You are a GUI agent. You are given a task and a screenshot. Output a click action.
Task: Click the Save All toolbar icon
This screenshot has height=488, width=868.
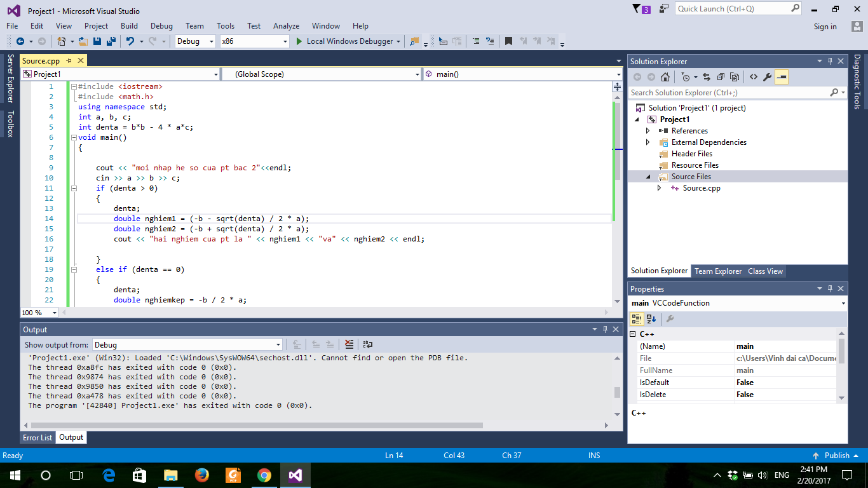coord(111,41)
